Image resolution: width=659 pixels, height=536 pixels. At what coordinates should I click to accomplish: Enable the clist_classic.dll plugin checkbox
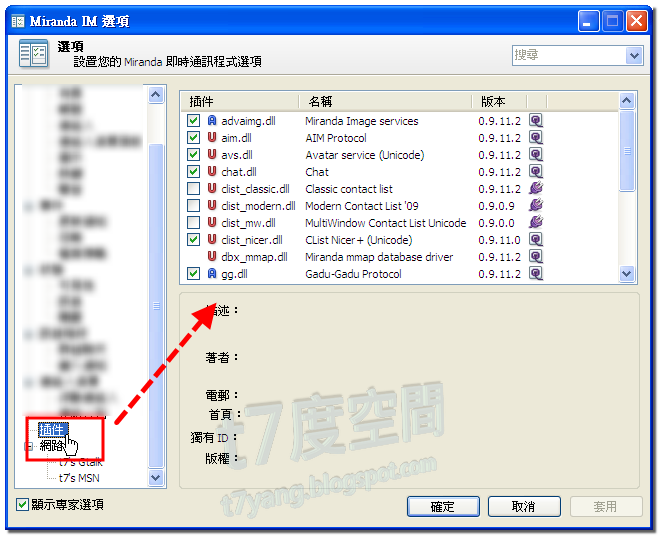coord(193,189)
